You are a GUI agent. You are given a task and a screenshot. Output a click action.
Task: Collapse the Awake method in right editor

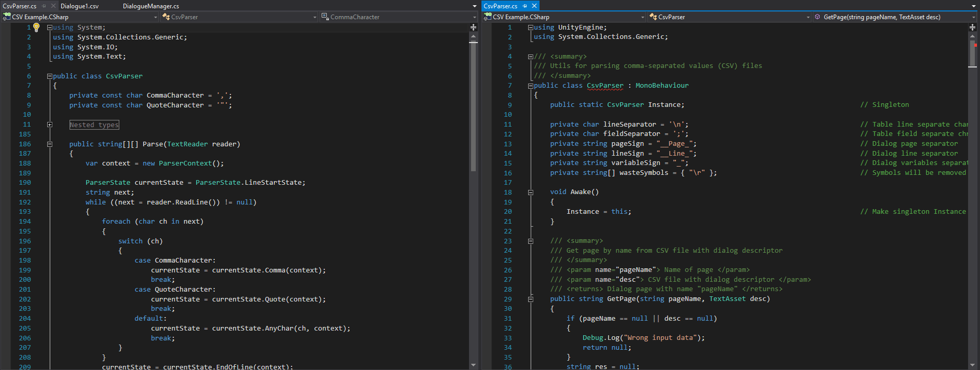[x=531, y=192]
